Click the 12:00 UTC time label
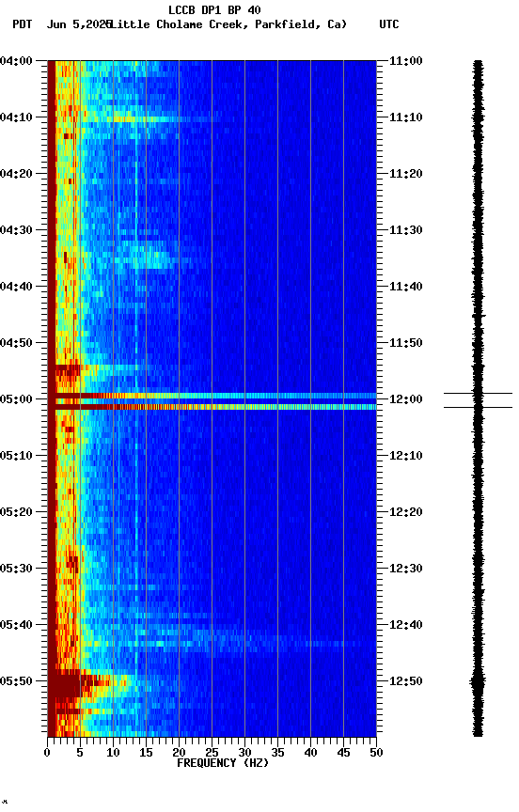Viewport: 519px width, 812px height. pos(406,399)
